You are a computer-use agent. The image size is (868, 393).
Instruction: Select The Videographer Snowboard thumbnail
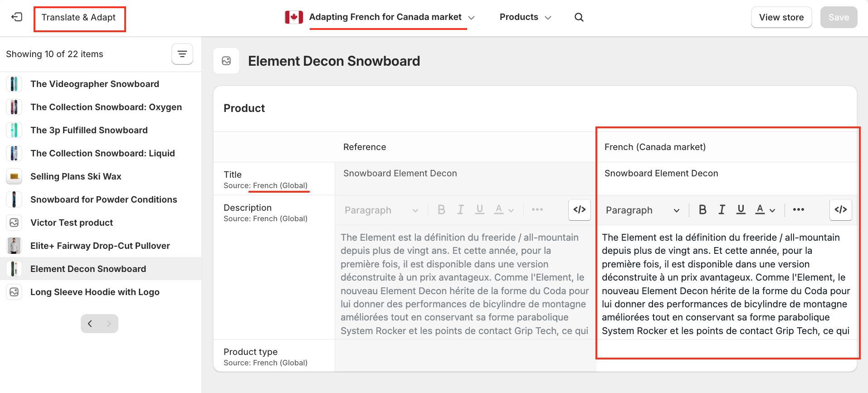(x=14, y=84)
